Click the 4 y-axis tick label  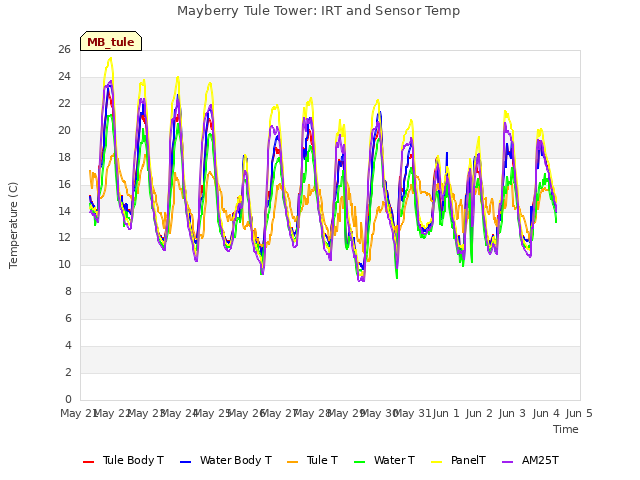(x=68, y=346)
